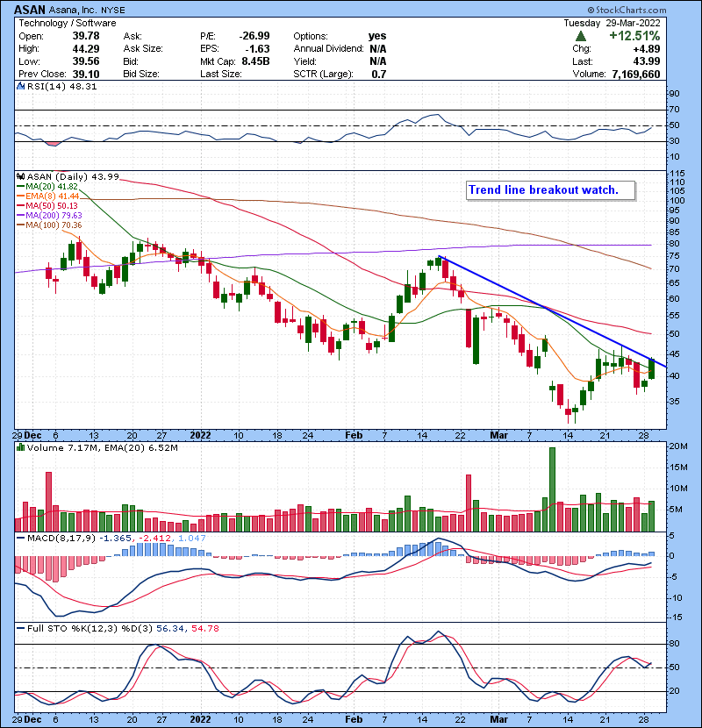Click the '2022' label on the upper date axis
702x728 pixels.
(x=200, y=436)
